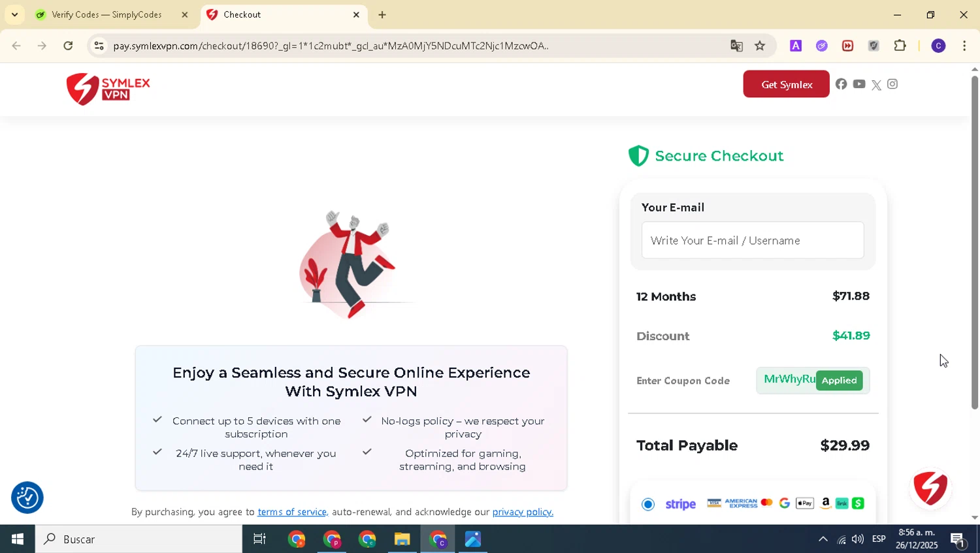
Task: Click the Total Payable $29.99 amount
Action: click(845, 445)
